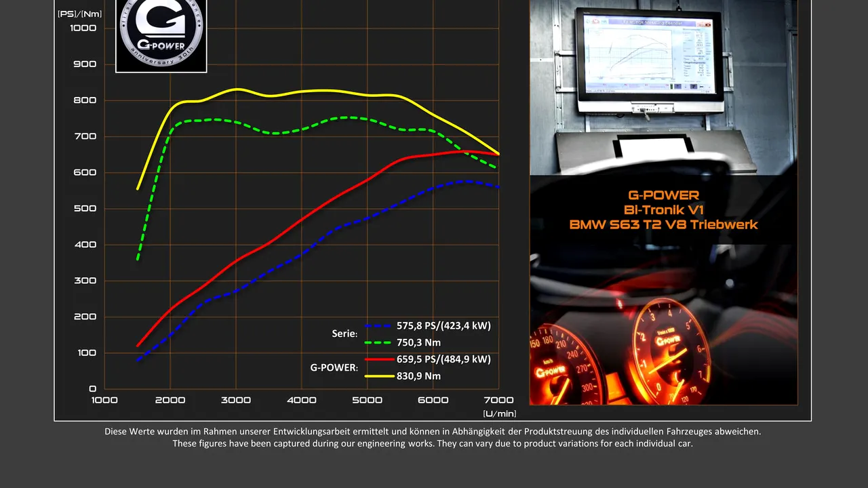Click the y-axis value 100

click(85, 353)
